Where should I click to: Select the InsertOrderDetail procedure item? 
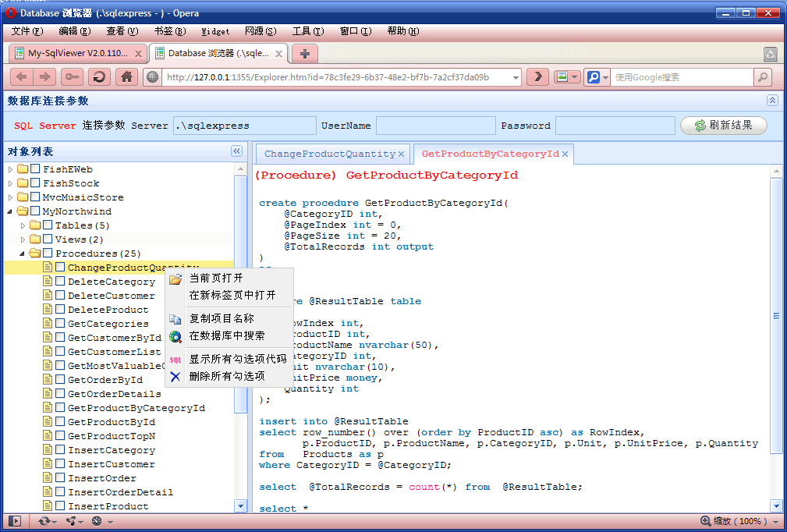(120, 492)
